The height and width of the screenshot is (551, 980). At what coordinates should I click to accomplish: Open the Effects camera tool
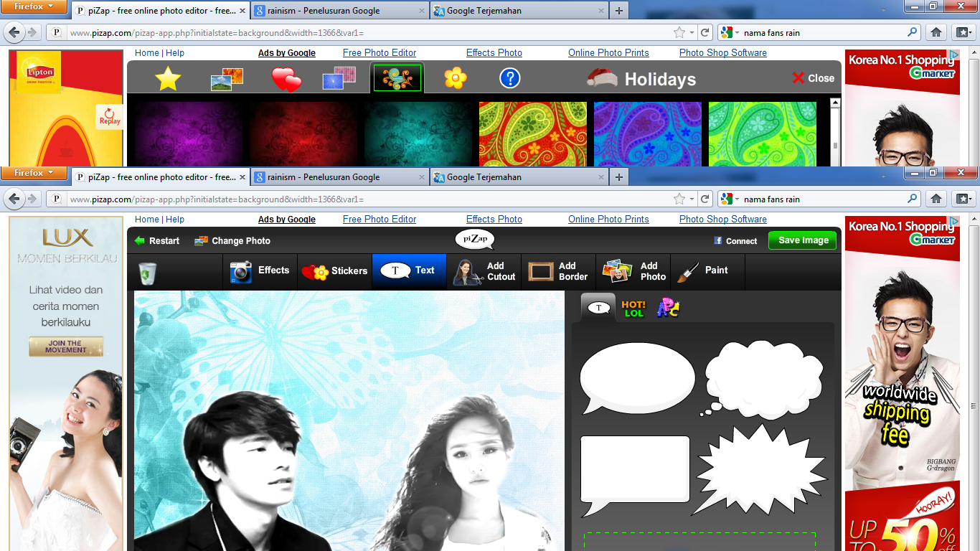[260, 271]
